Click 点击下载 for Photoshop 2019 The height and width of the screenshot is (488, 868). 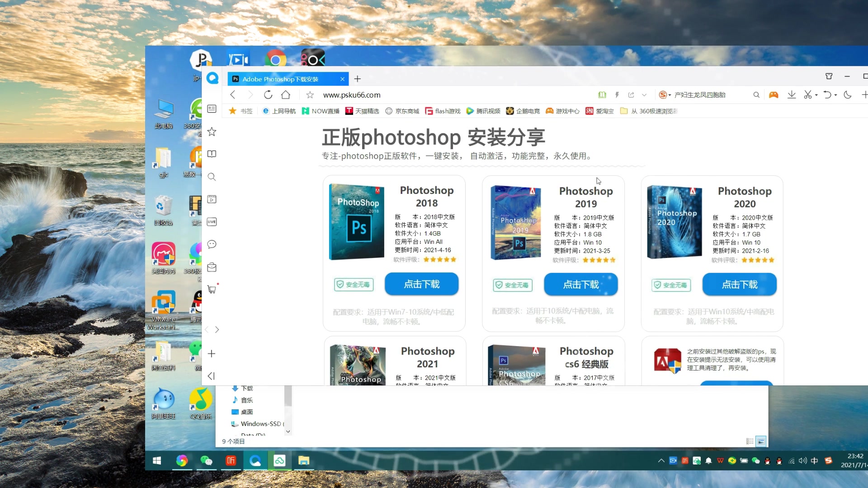(x=581, y=285)
